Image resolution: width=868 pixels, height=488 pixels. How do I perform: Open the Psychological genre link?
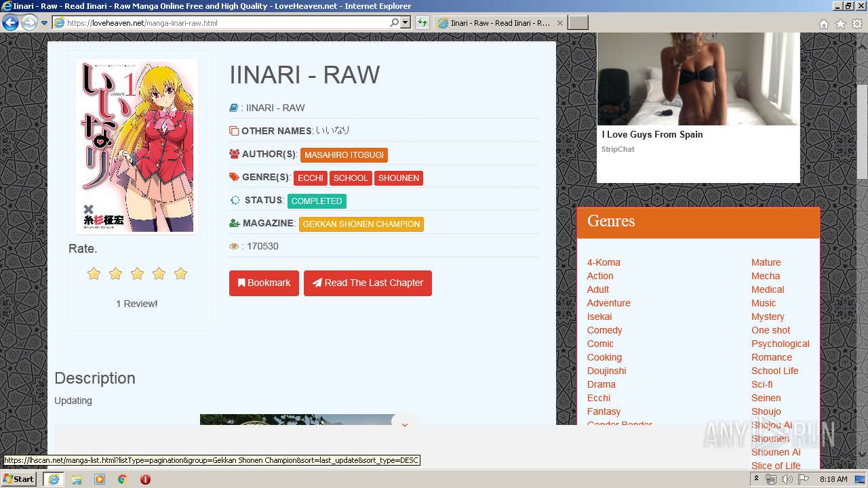[x=781, y=344]
